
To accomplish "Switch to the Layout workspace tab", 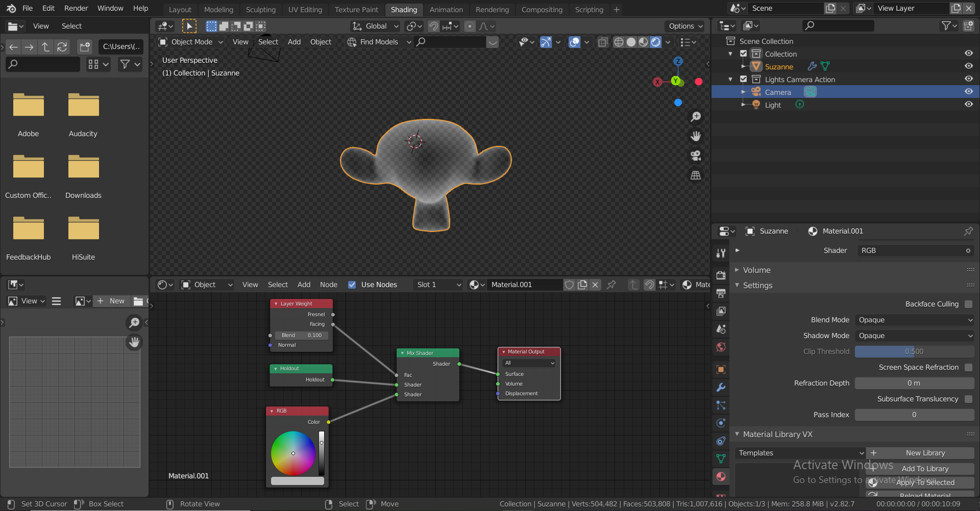I will [180, 9].
